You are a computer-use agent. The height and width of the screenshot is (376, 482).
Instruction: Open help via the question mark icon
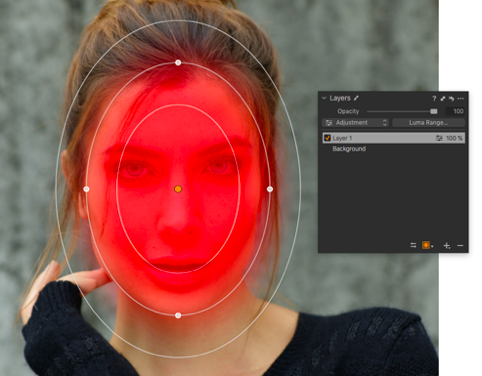[434, 98]
